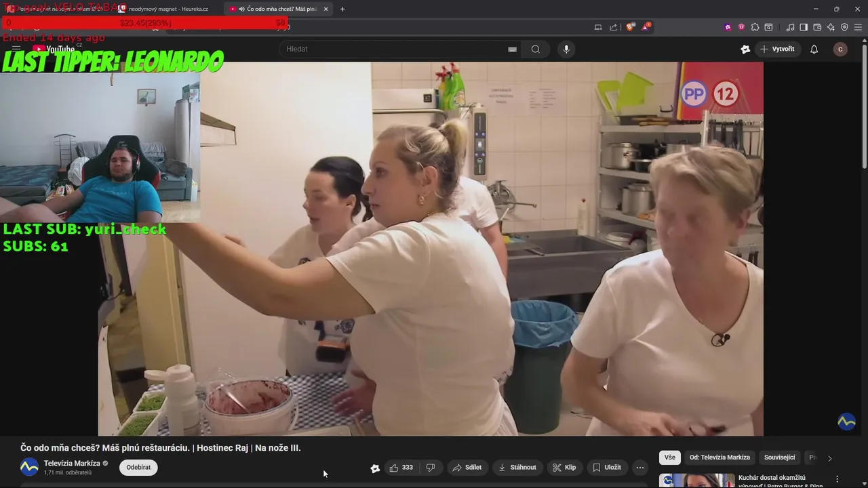Image resolution: width=868 pixels, height=488 pixels.
Task: Click the Sdílet share button
Action: (467, 468)
